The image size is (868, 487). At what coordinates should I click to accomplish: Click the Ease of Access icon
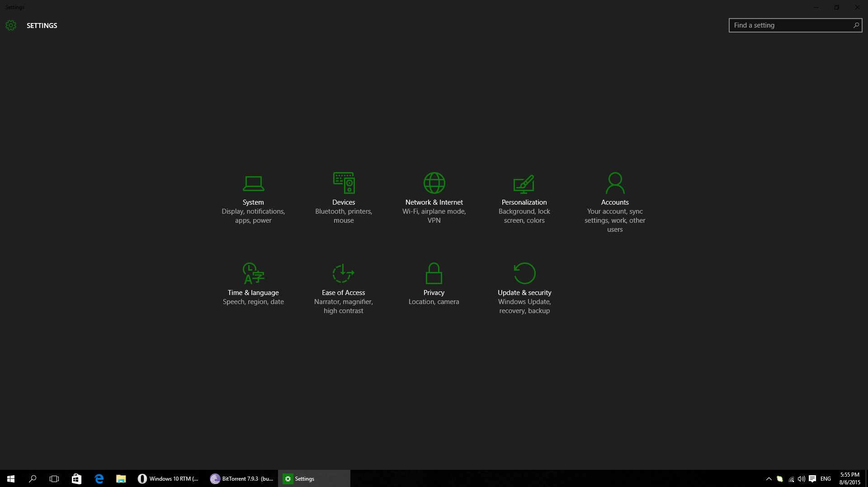pyautogui.click(x=343, y=273)
